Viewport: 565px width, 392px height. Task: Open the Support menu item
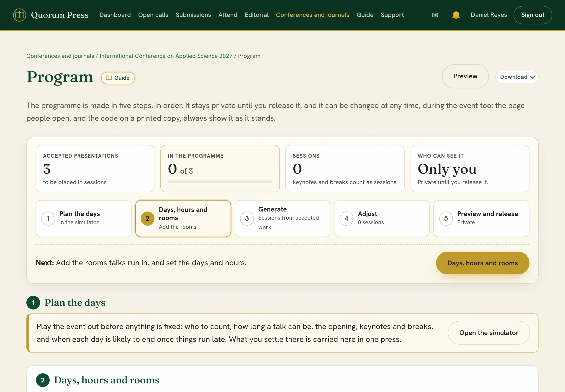392,15
